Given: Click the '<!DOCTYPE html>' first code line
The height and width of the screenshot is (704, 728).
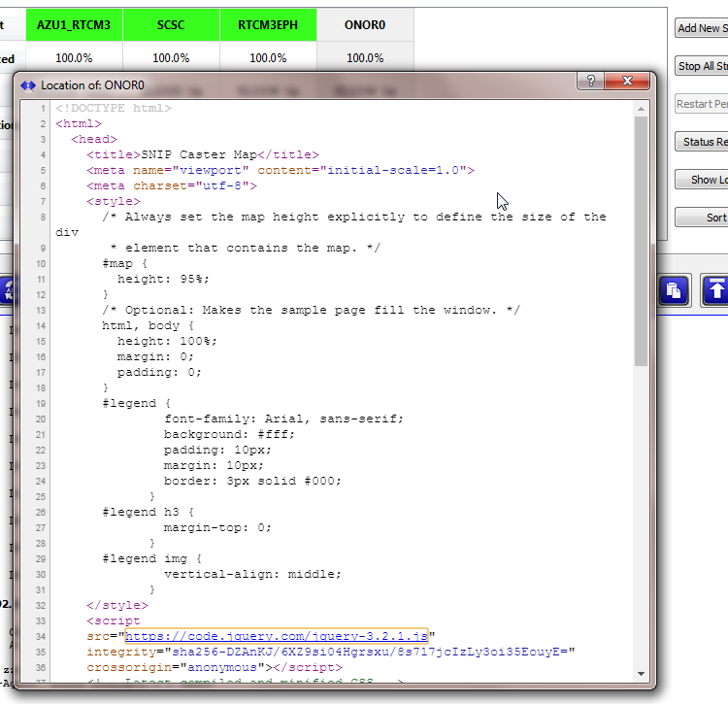Looking at the screenshot, I should [x=114, y=108].
